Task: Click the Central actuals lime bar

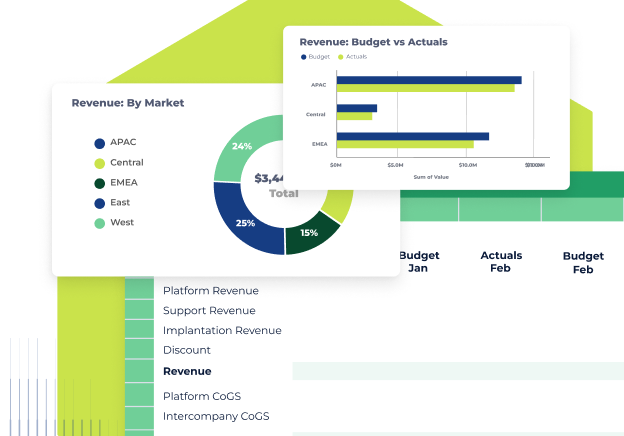Action: (x=354, y=116)
